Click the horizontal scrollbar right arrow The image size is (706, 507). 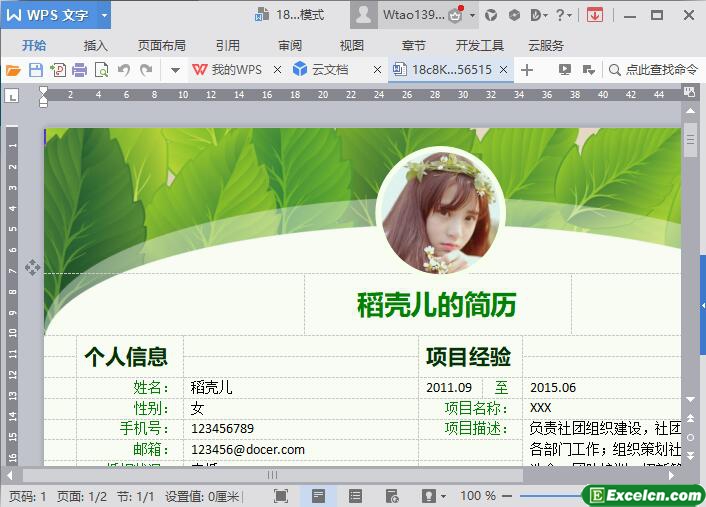(x=671, y=475)
